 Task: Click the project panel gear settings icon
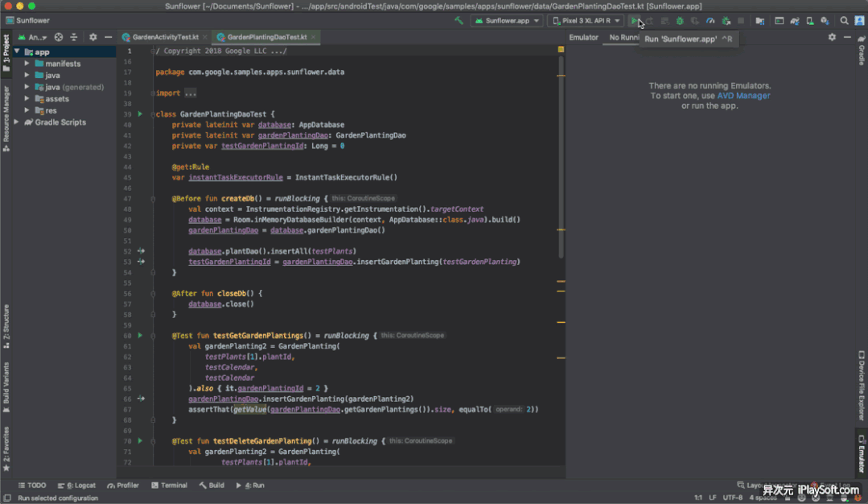tap(93, 37)
